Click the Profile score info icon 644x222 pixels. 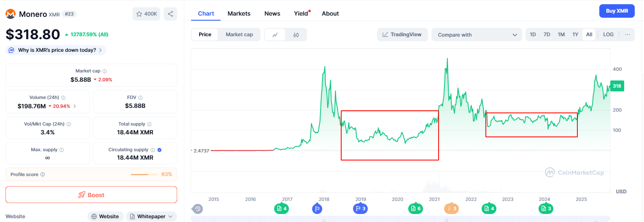point(43,174)
